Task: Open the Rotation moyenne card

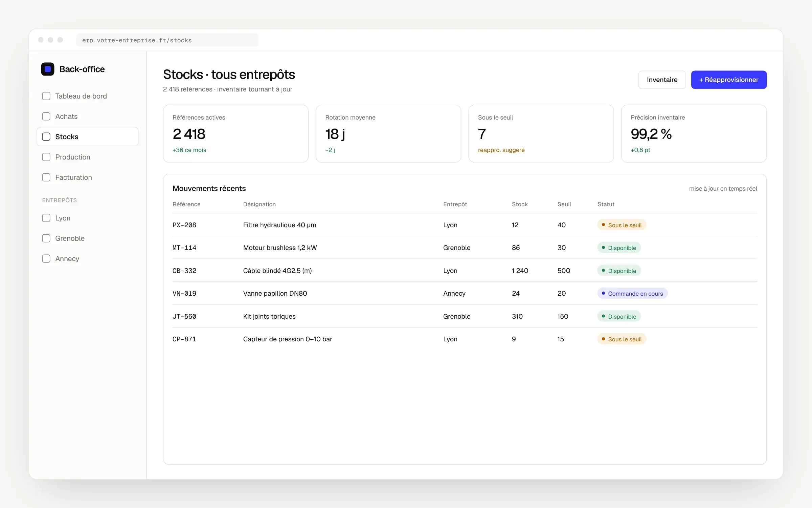Action: pos(388,133)
